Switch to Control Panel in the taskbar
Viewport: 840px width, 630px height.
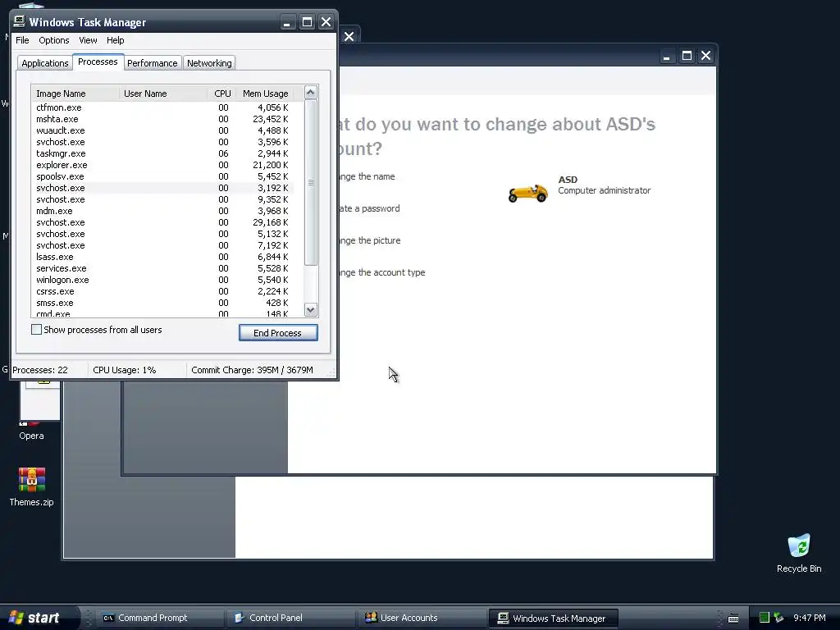point(290,618)
